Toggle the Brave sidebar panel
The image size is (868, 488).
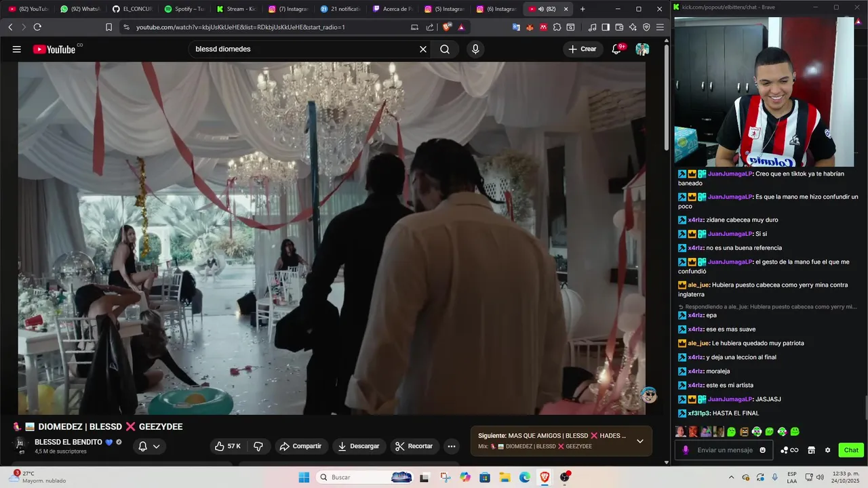(606, 27)
